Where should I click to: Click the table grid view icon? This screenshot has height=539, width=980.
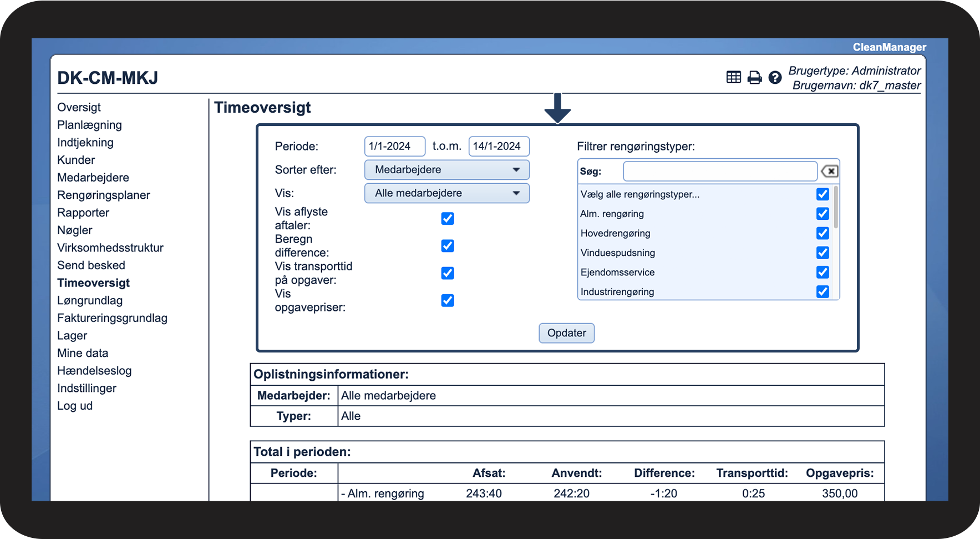[x=733, y=77]
